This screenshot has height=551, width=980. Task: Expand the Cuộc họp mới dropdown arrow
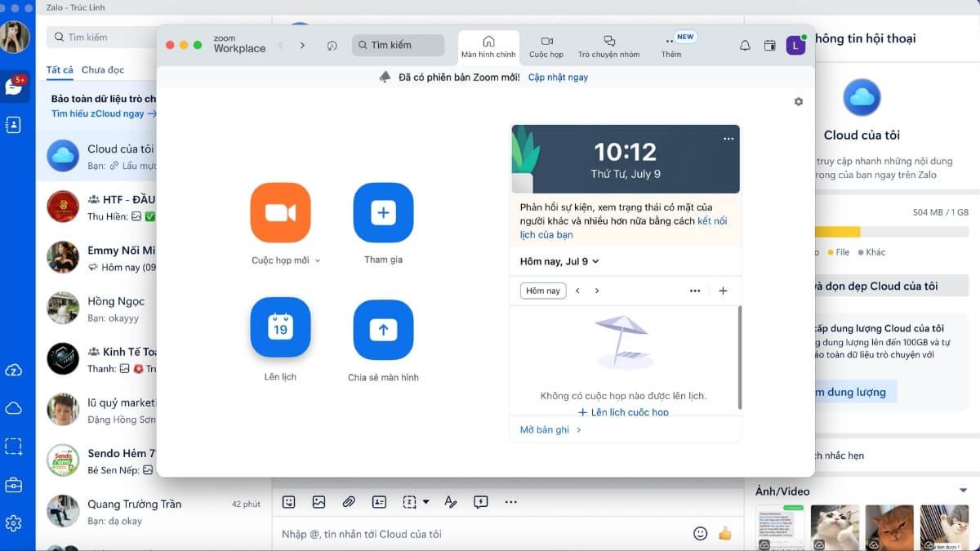318,261
